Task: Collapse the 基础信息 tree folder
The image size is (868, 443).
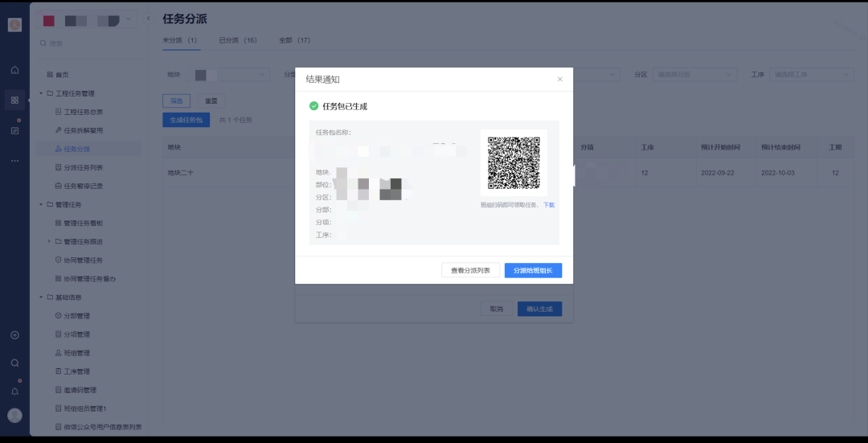Action: (41, 297)
